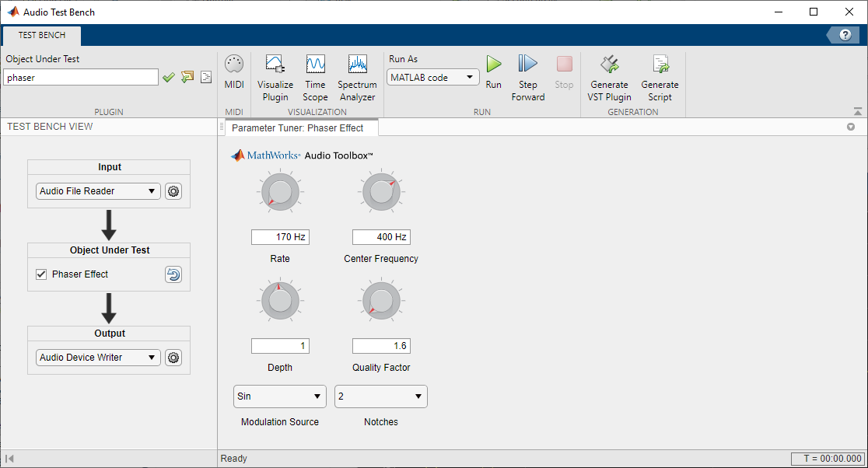The image size is (868, 468).
Task: Click the reset Phaser Effect icon
Action: [173, 274]
